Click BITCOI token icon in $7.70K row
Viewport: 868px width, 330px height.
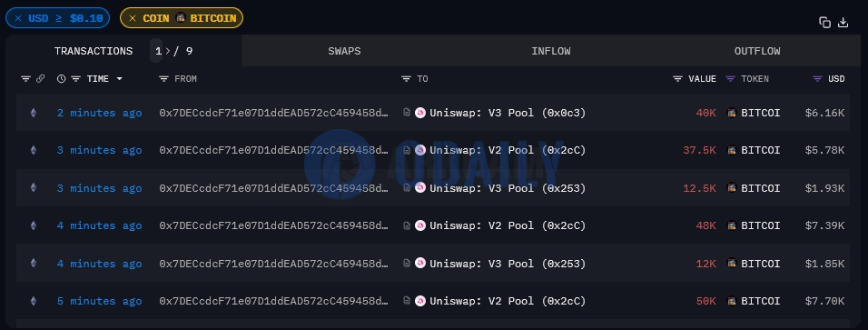(732, 301)
